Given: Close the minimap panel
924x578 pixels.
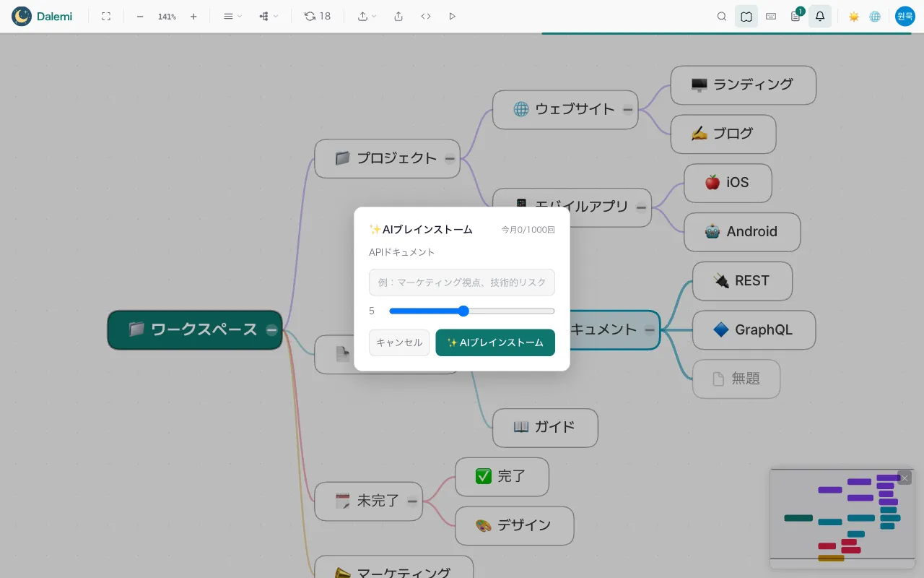Looking at the screenshot, I should click(x=905, y=478).
